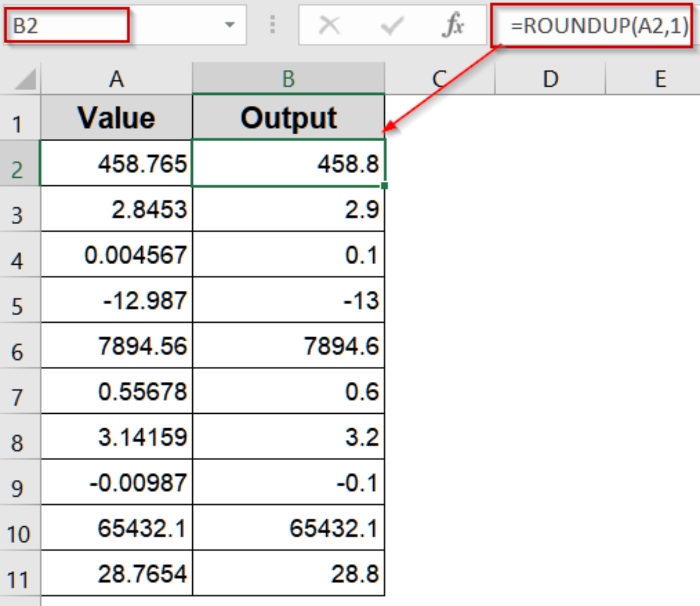Click the Cancel X icon beside formula bar
Screen dimensions: 700x606
329,25
